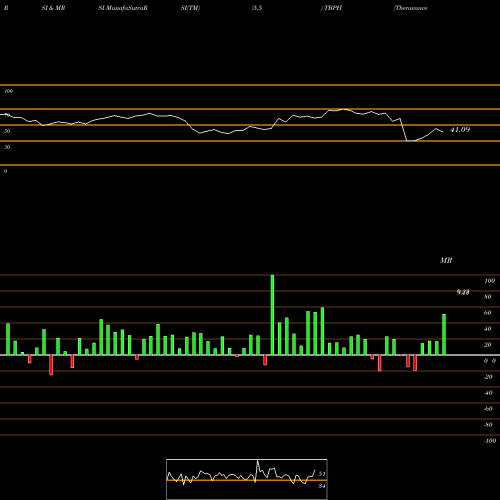
Task: Click the (5,5 parameter text in header
Action: click(x=257, y=8)
